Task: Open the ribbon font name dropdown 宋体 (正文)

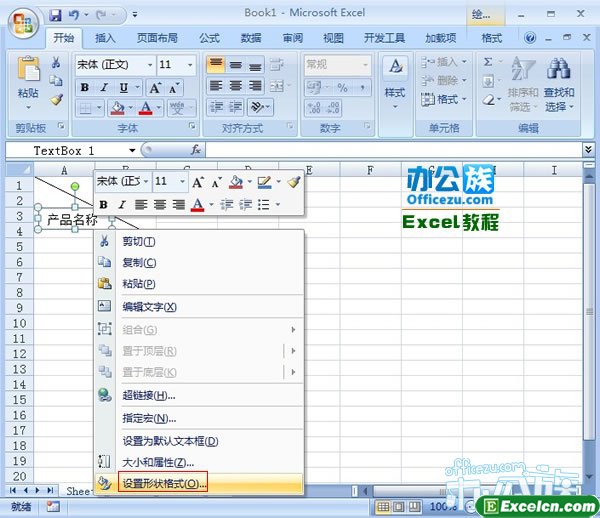Action: point(150,65)
